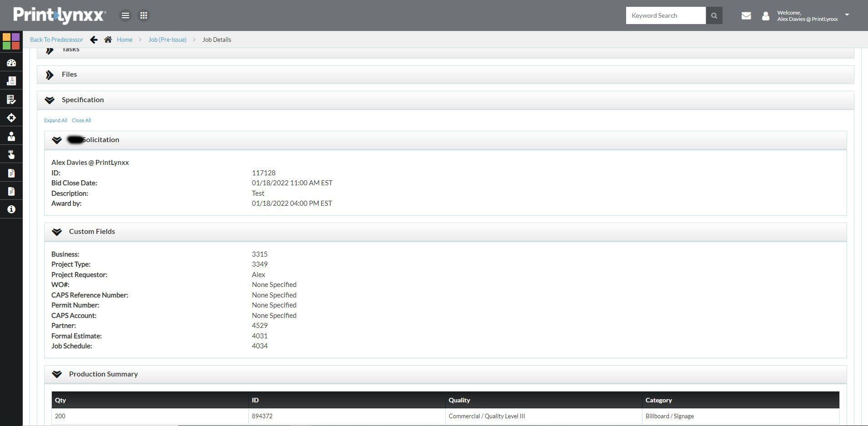Open the user account dropdown arrow
The image size is (868, 426).
click(x=847, y=15)
